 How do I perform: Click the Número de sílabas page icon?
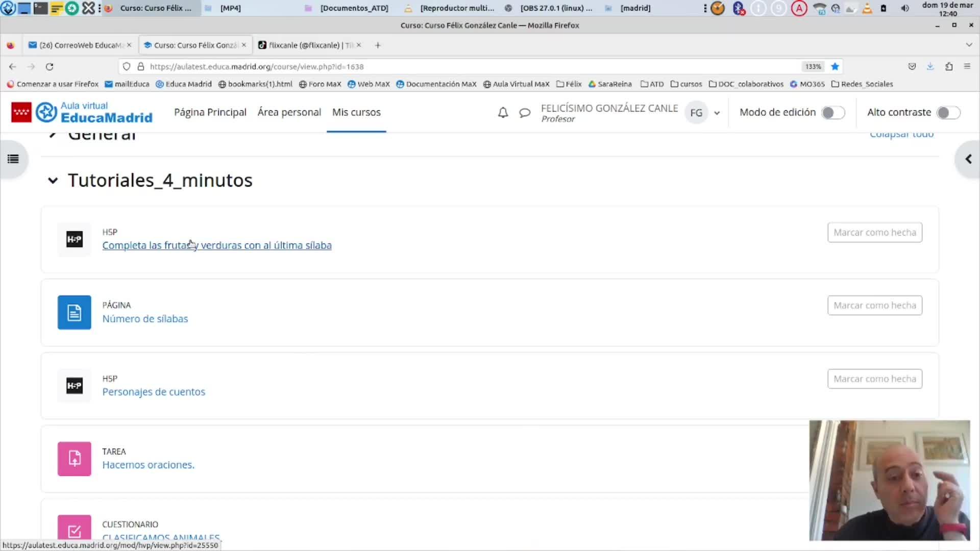(x=75, y=312)
